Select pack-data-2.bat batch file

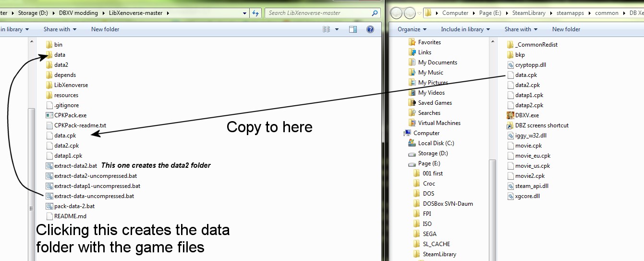(74, 206)
